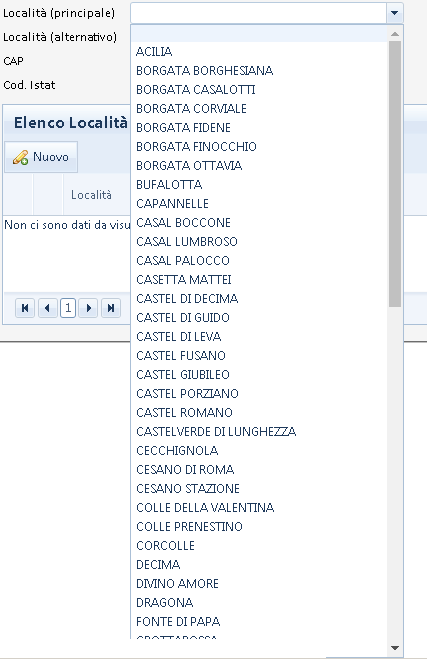Screen dimensions: 427x659
Task: Choose CASAL PALOCCO from list
Action: [x=259, y=261]
